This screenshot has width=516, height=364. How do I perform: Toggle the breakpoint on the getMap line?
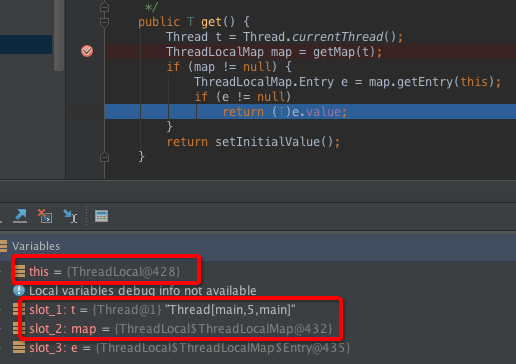(x=87, y=51)
